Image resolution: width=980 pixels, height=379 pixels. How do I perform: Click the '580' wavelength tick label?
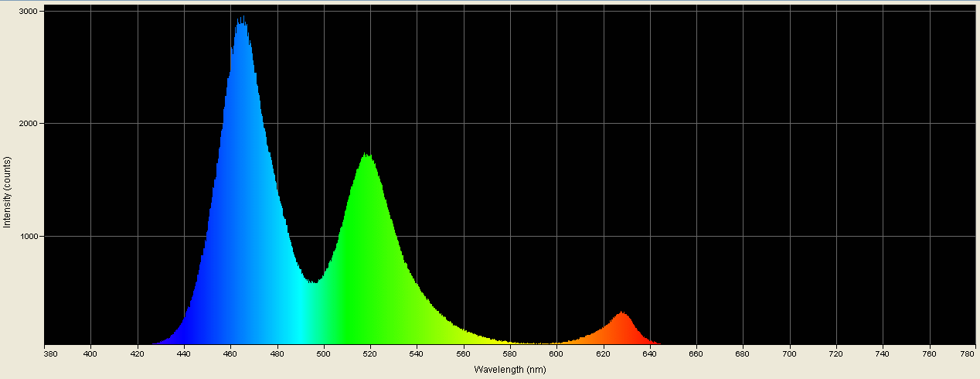(510, 354)
